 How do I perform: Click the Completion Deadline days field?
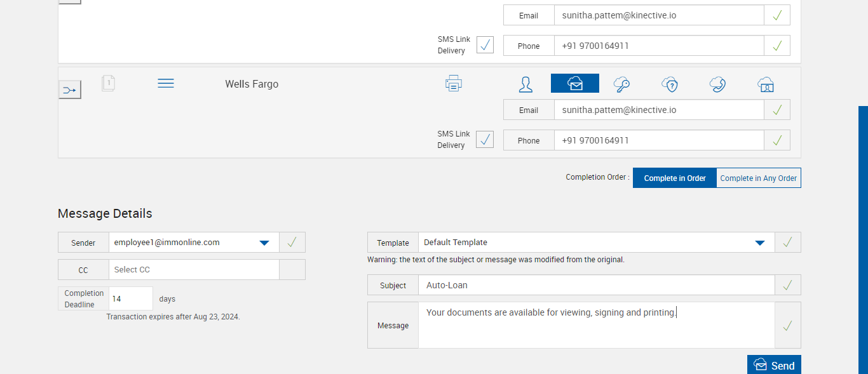coord(131,298)
